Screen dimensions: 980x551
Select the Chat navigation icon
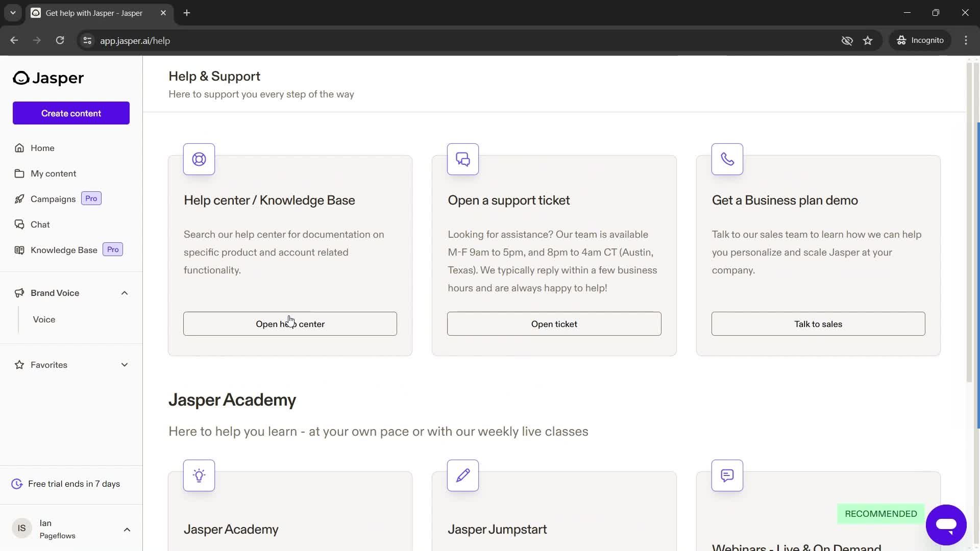(x=19, y=224)
